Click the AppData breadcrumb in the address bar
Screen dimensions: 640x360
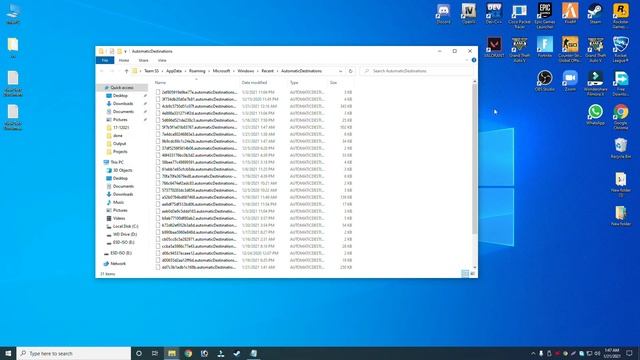click(174, 71)
